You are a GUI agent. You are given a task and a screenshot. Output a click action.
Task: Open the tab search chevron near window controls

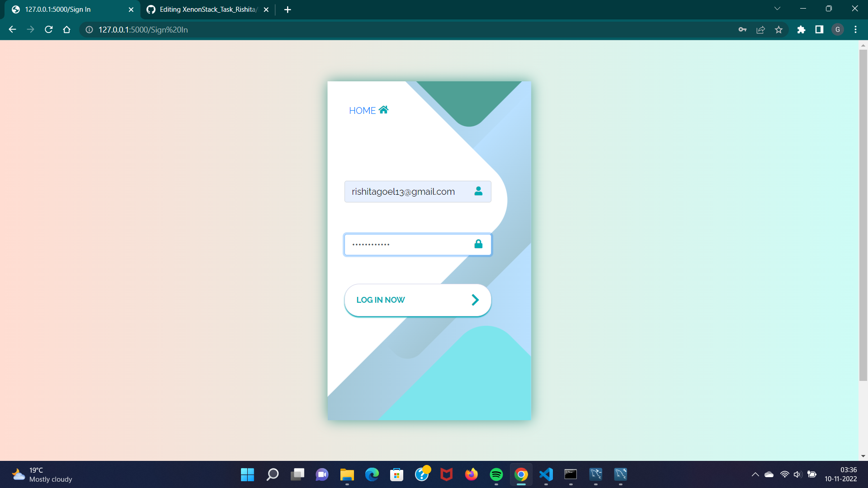click(777, 8)
